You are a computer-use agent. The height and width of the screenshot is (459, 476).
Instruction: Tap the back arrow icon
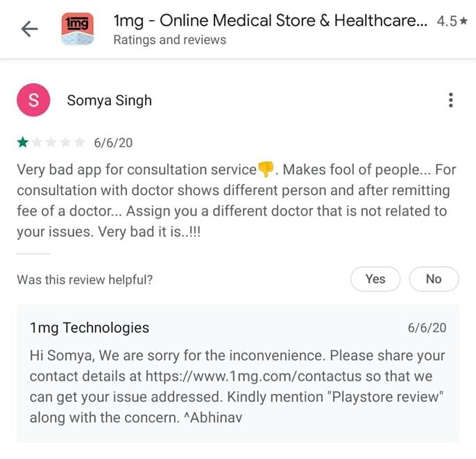click(x=29, y=28)
